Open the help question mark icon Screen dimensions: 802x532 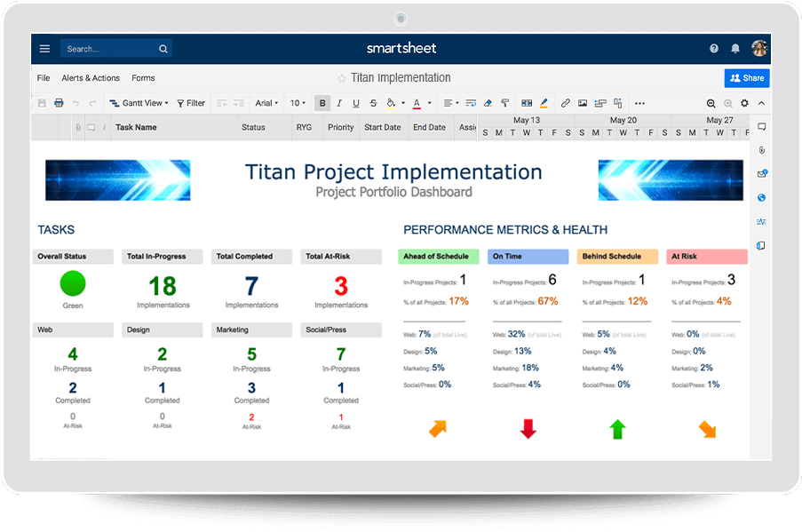(714, 49)
